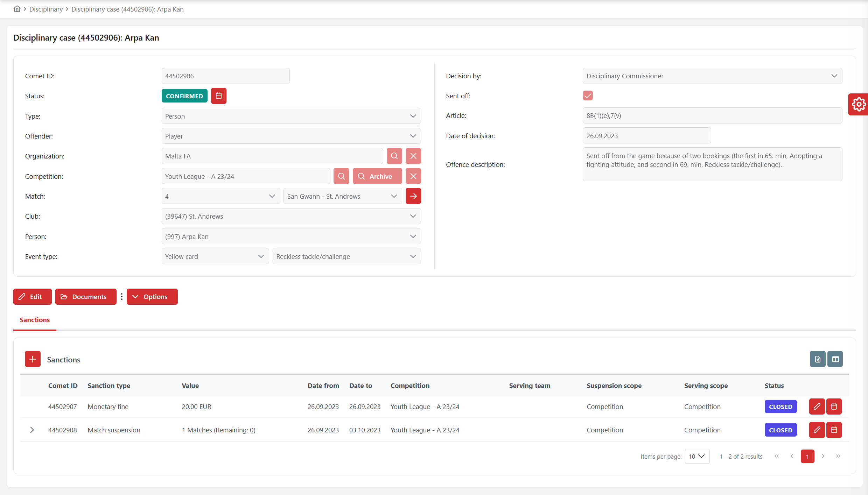Edit the Monetary fine sanction row
The image size is (868, 495).
[817, 406]
